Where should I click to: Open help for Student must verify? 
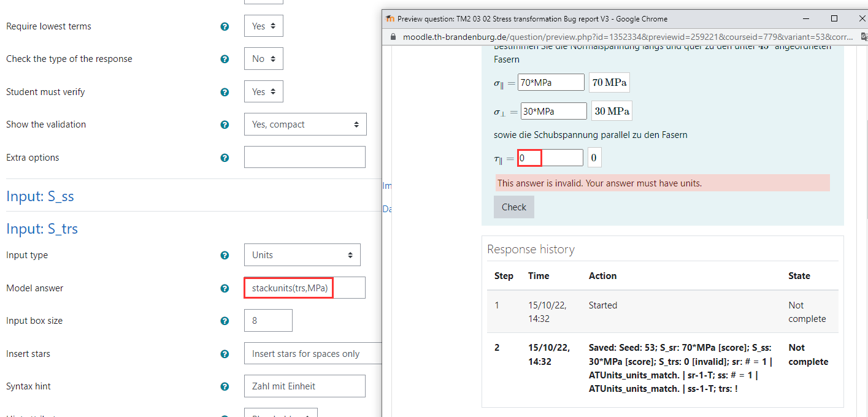point(225,92)
